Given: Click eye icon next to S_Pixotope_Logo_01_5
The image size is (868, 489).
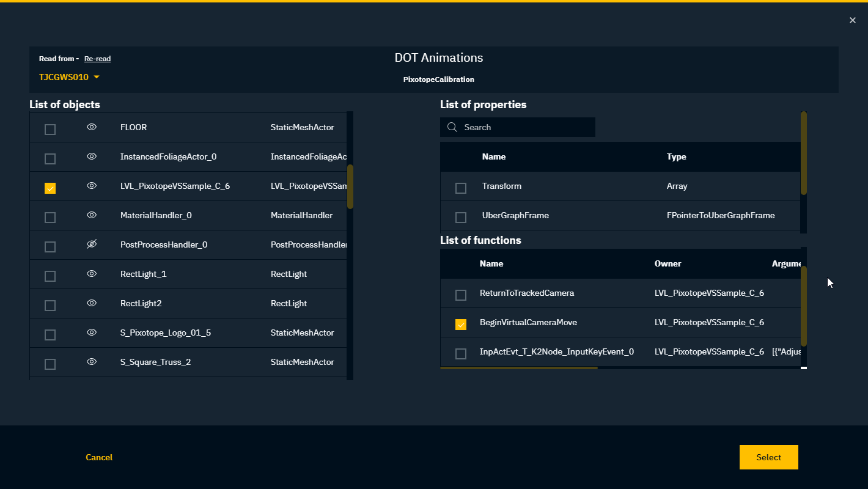Looking at the screenshot, I should coord(92,333).
